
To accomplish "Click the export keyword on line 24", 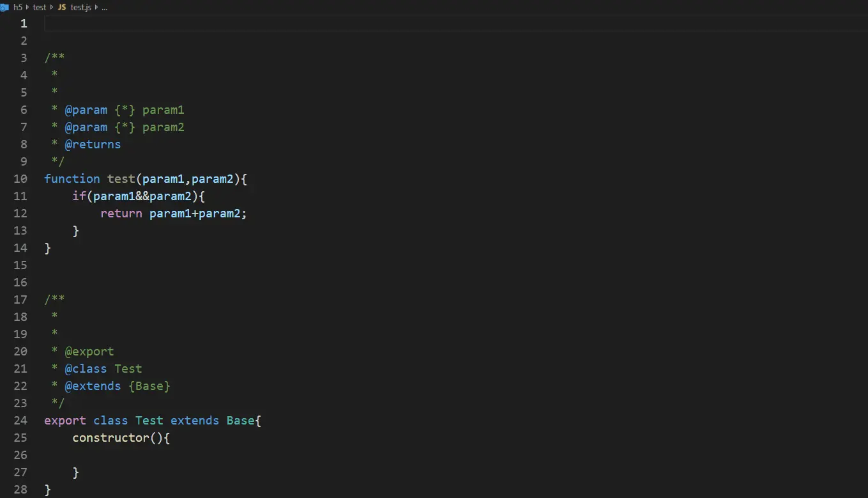I will coord(65,421).
